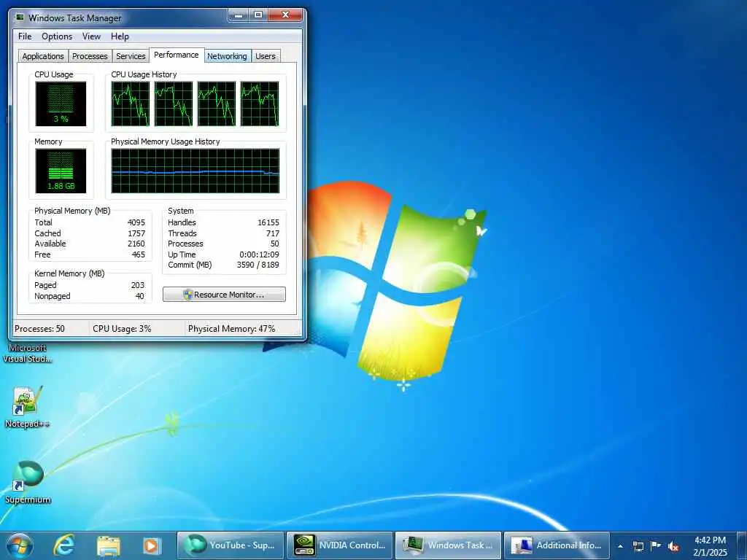Click the Commit value 3590 / 8189
747x560 pixels.
click(258, 265)
